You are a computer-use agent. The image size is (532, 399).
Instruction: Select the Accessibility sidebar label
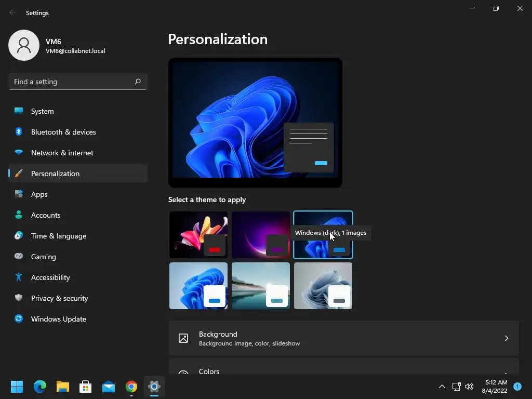click(50, 277)
